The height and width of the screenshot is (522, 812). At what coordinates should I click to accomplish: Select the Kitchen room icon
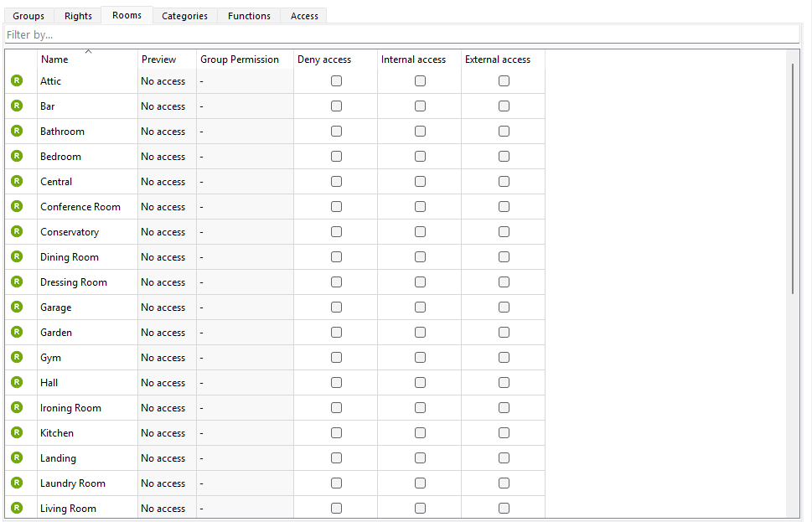coord(17,433)
